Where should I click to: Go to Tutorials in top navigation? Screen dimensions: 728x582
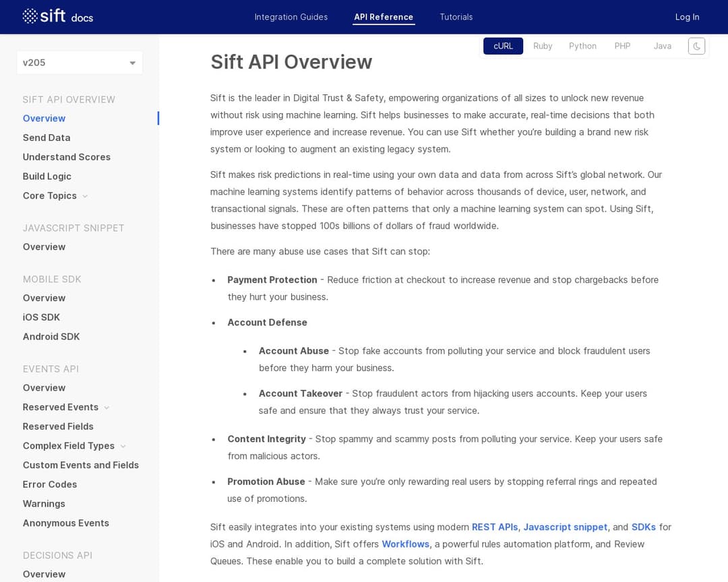(x=456, y=17)
